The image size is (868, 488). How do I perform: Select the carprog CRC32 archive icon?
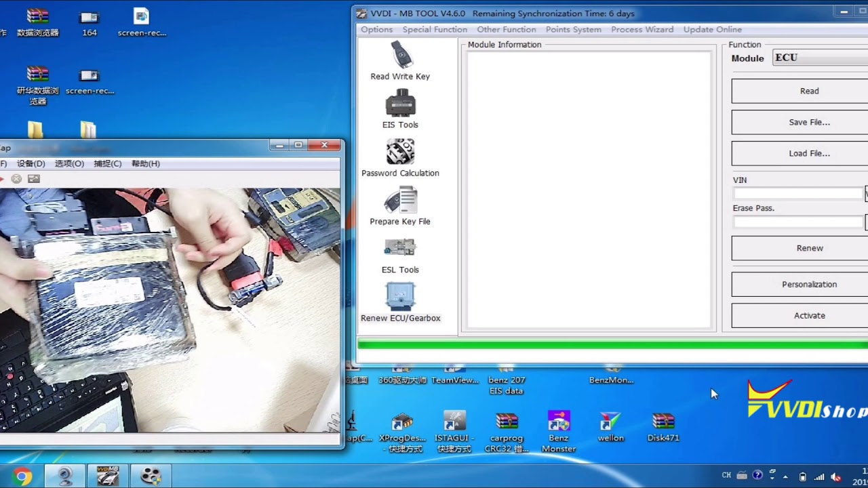pos(507,432)
